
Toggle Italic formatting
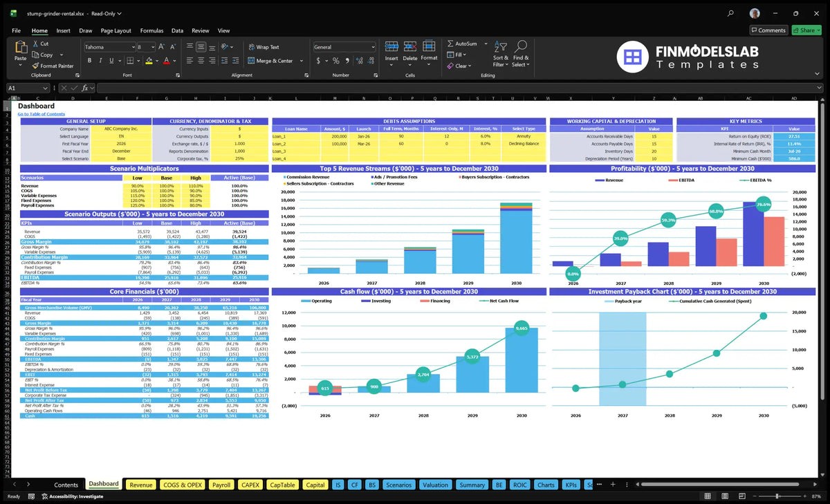[x=100, y=61]
